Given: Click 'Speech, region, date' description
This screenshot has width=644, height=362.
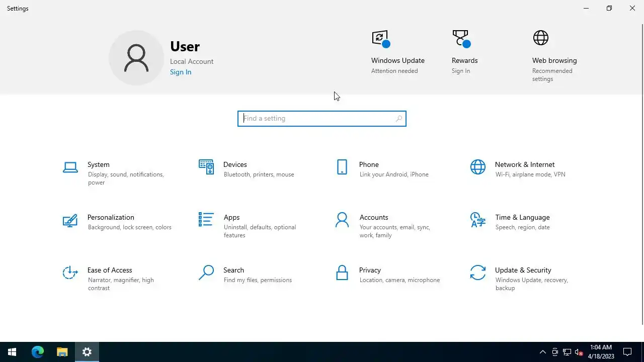Looking at the screenshot, I should pyautogui.click(x=523, y=227).
